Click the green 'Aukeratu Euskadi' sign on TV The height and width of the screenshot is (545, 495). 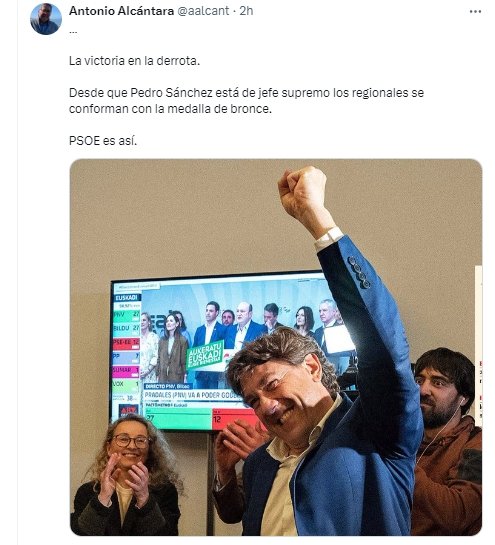(205, 355)
